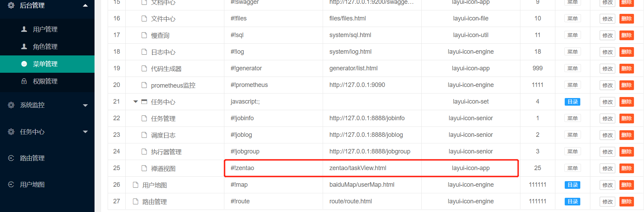Click the icon beside 路由管理 in sidebar
The image size is (644, 212).
[x=11, y=158]
